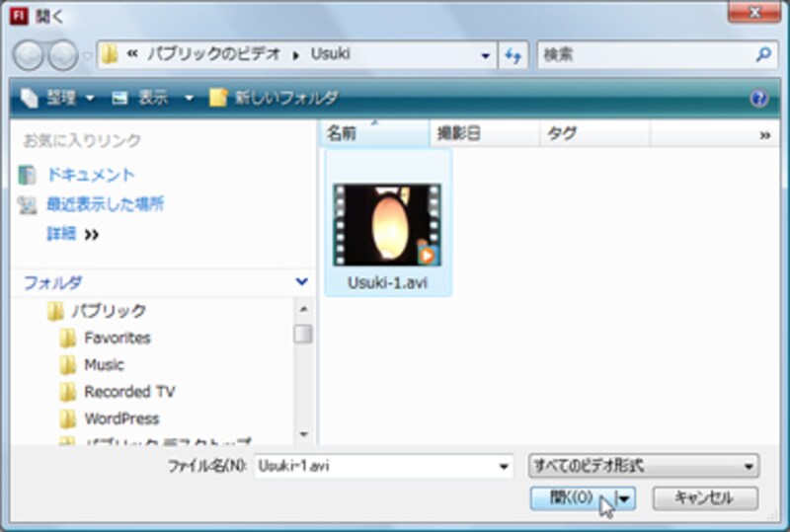
Task: Open the 最近表示した場所 link
Action: (106, 204)
